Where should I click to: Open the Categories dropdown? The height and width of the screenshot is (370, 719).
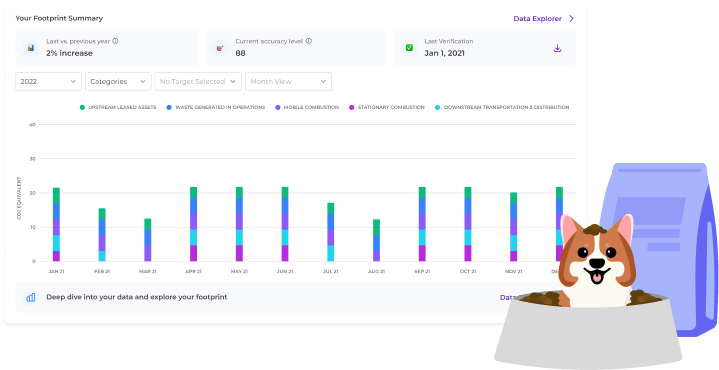point(118,82)
